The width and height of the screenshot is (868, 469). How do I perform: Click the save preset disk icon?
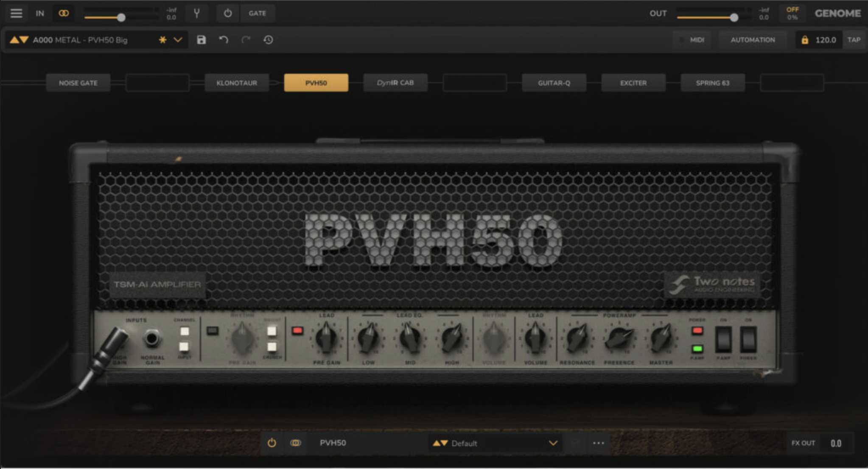click(x=202, y=40)
